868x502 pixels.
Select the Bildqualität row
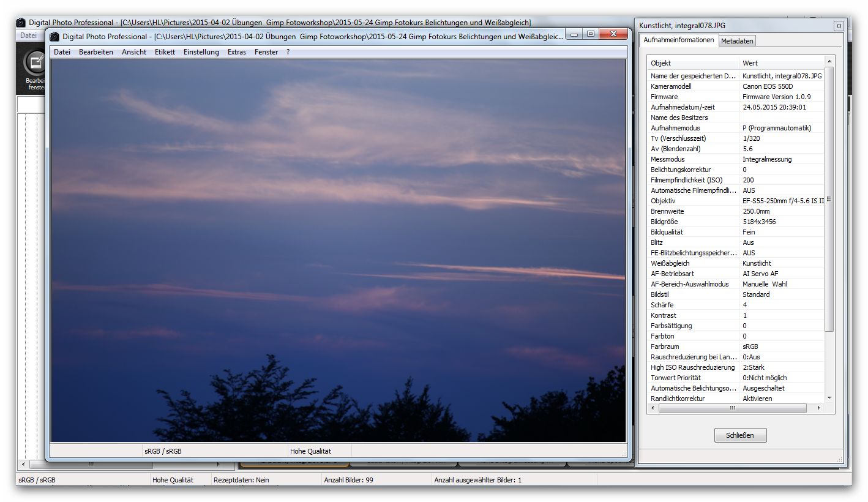click(x=736, y=232)
